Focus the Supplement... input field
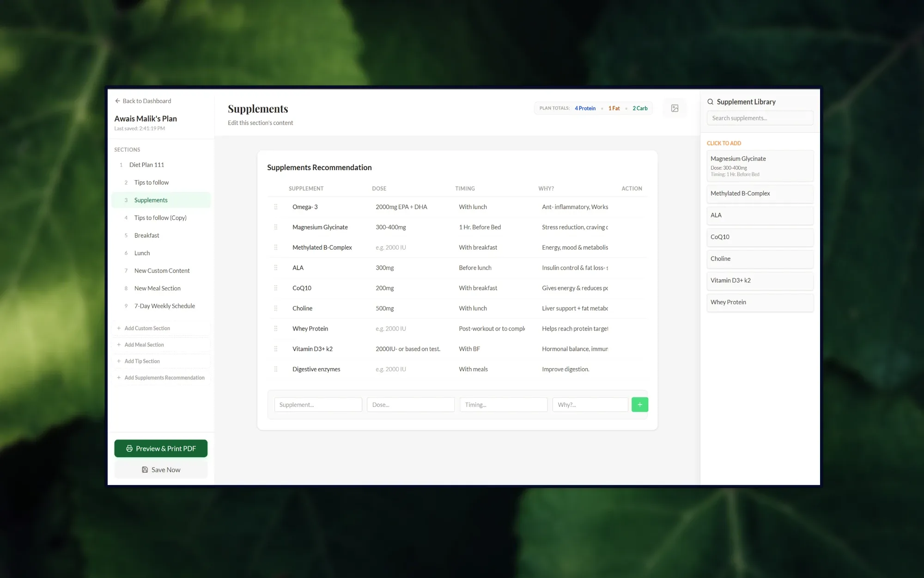 318,405
